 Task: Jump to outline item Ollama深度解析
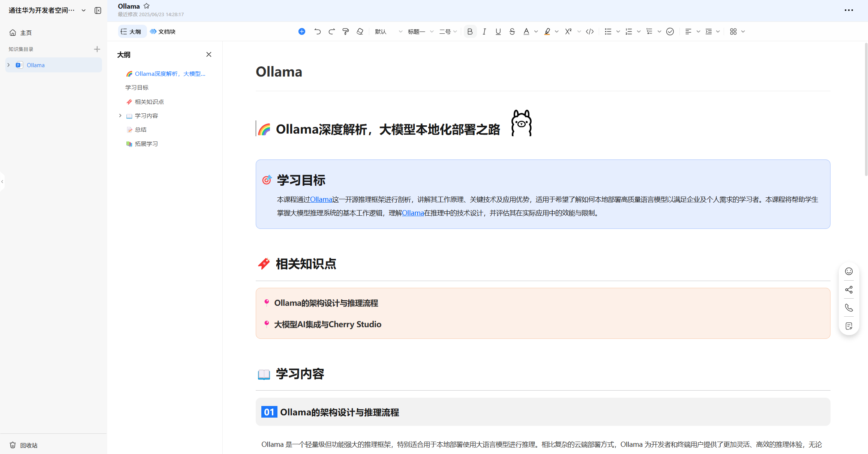[166, 74]
